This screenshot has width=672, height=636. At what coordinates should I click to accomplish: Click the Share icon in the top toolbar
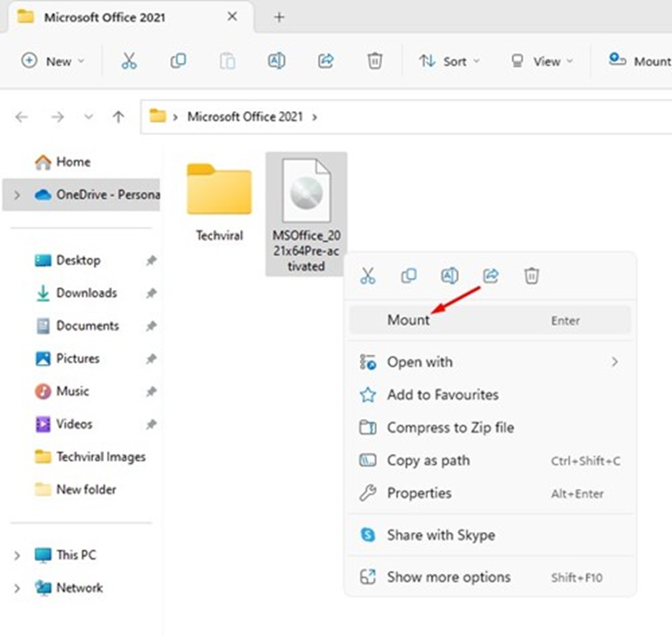[x=326, y=61]
